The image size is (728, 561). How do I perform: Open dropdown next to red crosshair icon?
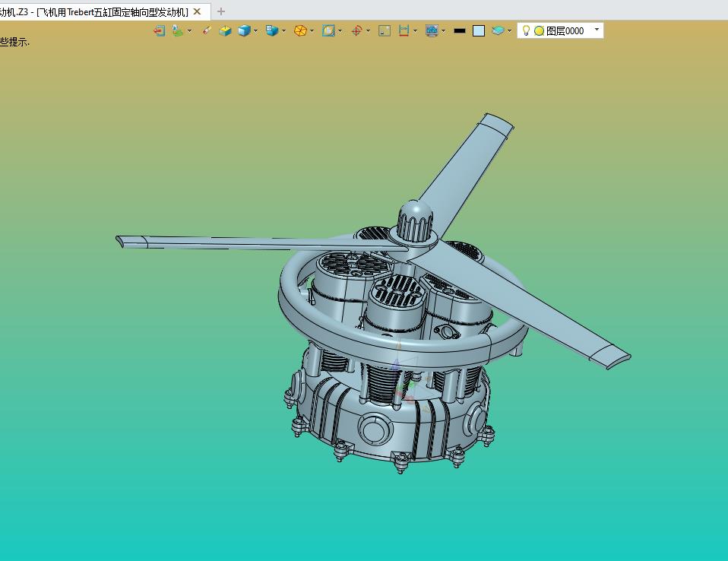[x=369, y=31]
